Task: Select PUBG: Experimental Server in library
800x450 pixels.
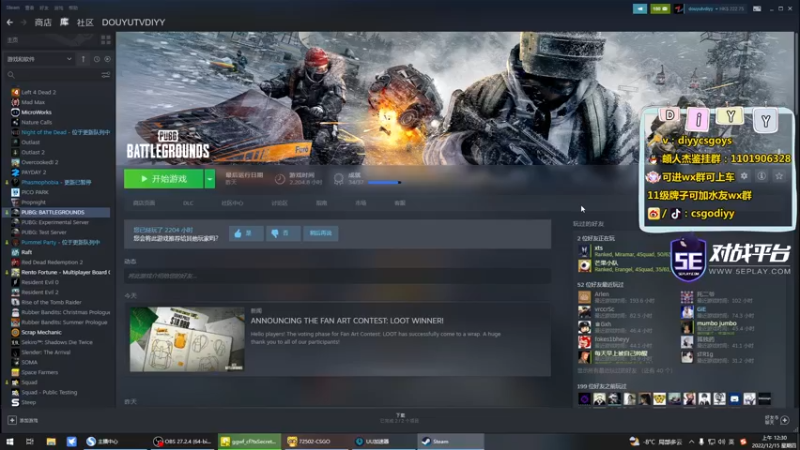Action: [x=55, y=222]
